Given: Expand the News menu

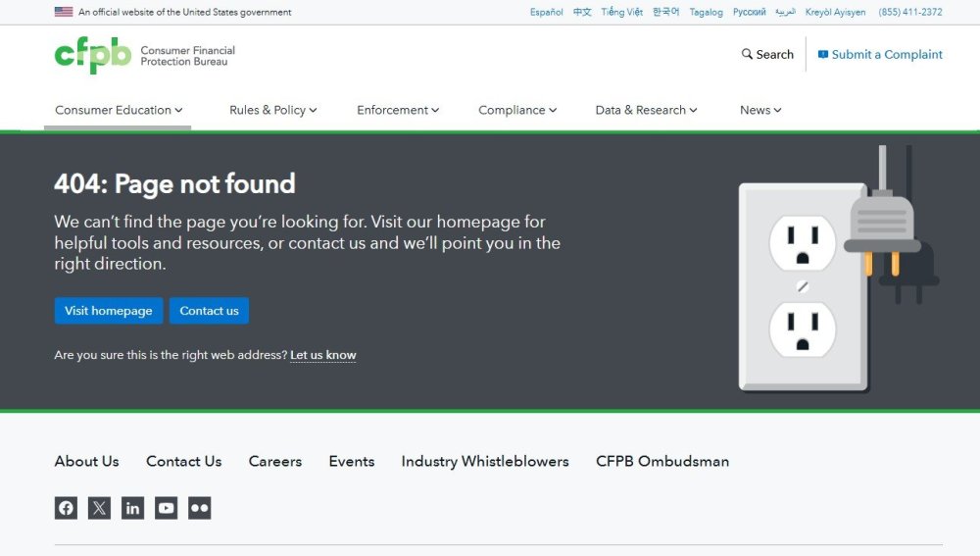Looking at the screenshot, I should point(760,110).
